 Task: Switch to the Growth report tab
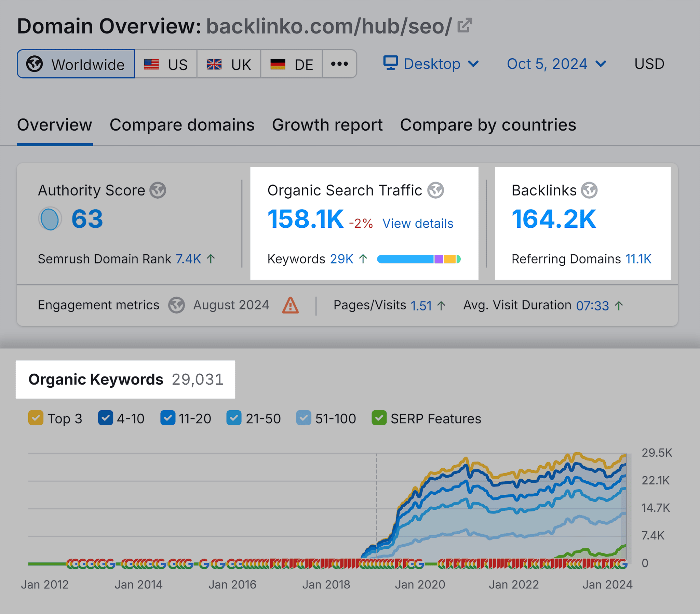(327, 125)
